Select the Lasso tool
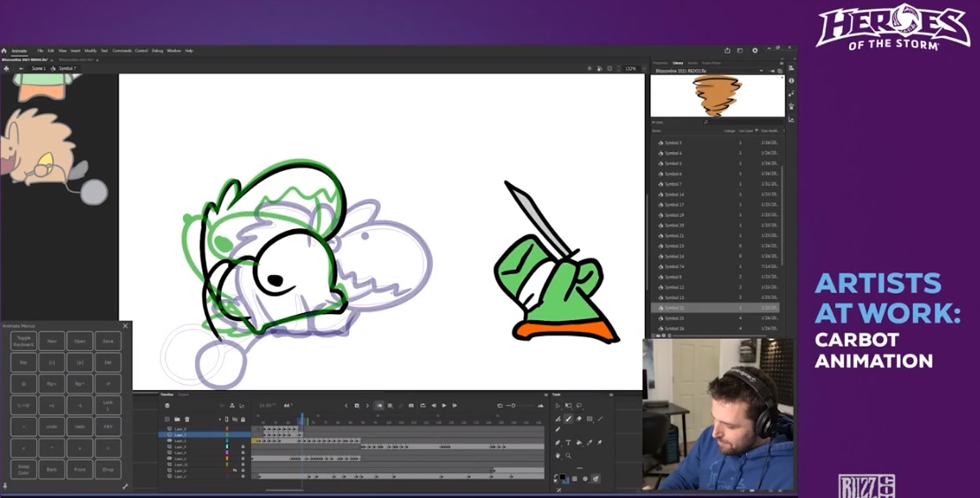 pos(579,405)
